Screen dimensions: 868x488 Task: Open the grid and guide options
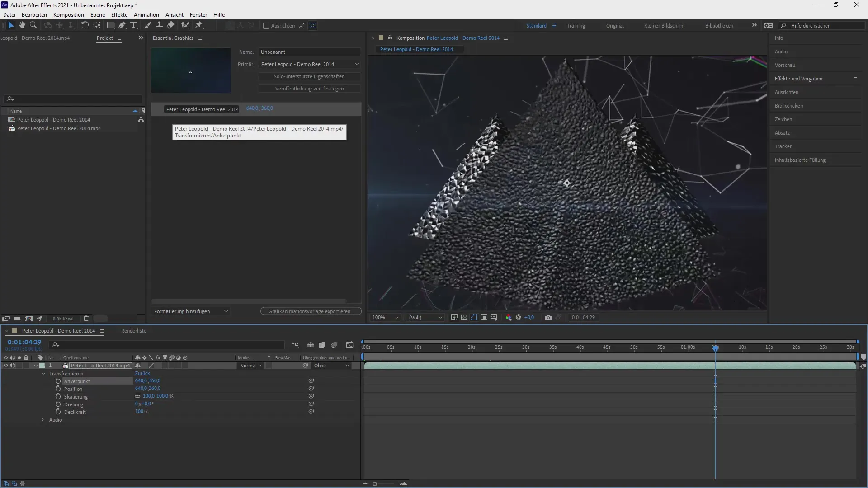(x=494, y=318)
